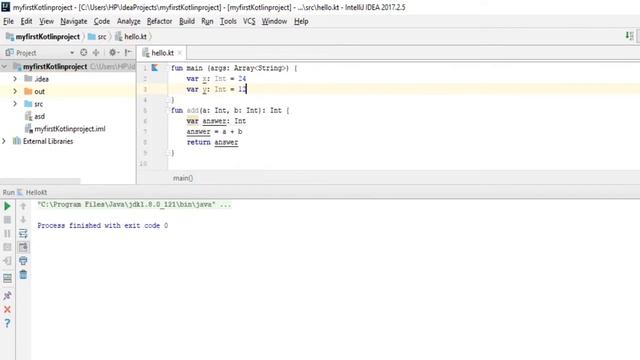The image size is (640, 360).
Task: Open the Project view type dropdown
Action: click(x=72, y=53)
